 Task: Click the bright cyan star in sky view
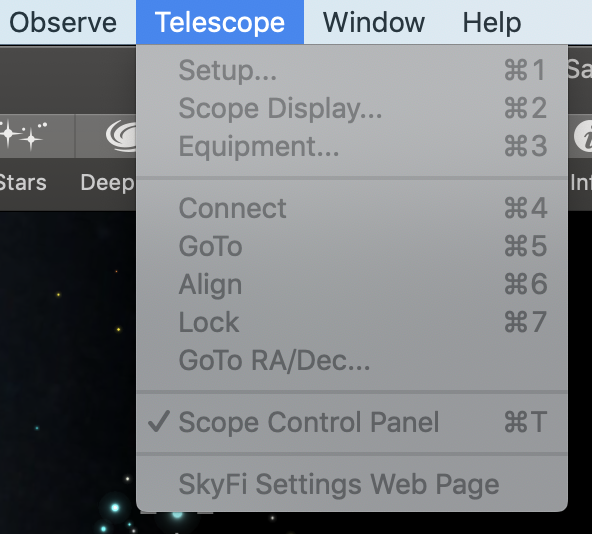(115, 508)
